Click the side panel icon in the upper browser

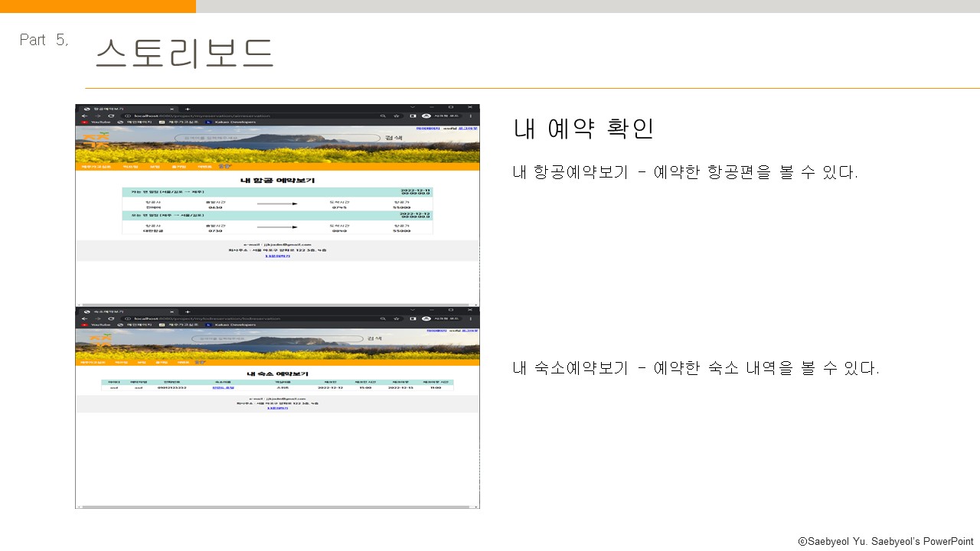point(413,116)
